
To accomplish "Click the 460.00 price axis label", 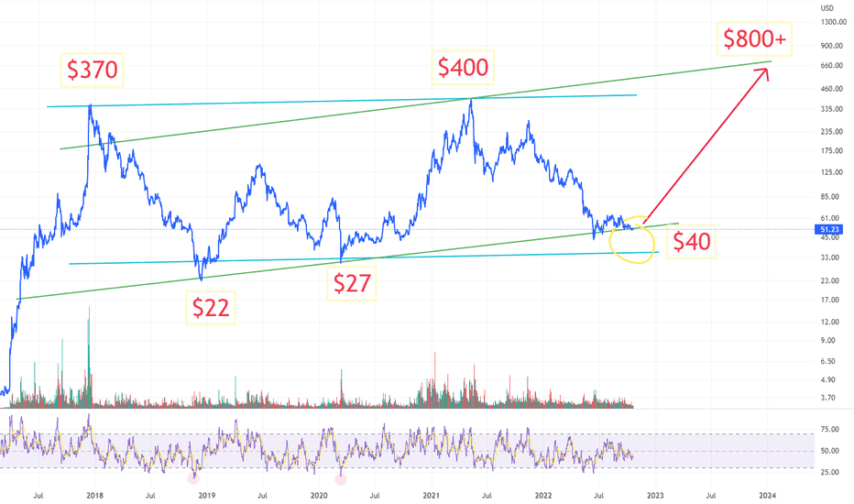I will (832, 88).
